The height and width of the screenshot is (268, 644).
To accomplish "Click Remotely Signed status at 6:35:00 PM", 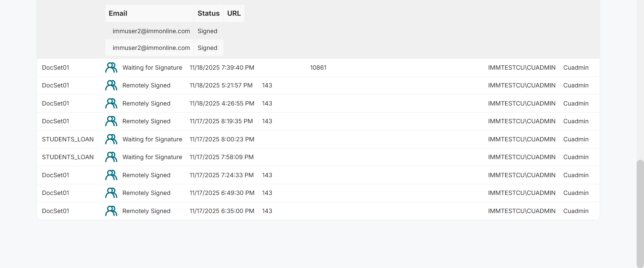I will [x=146, y=211].
